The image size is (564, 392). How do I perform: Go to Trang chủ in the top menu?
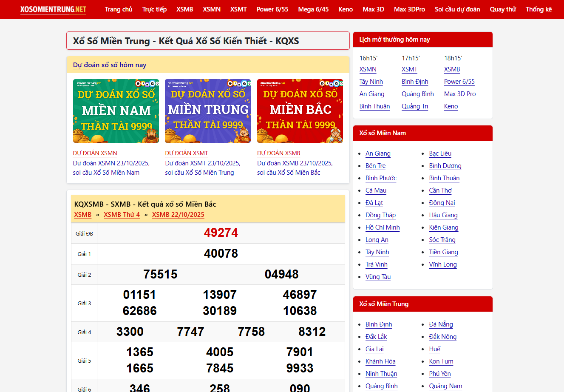[x=119, y=9]
